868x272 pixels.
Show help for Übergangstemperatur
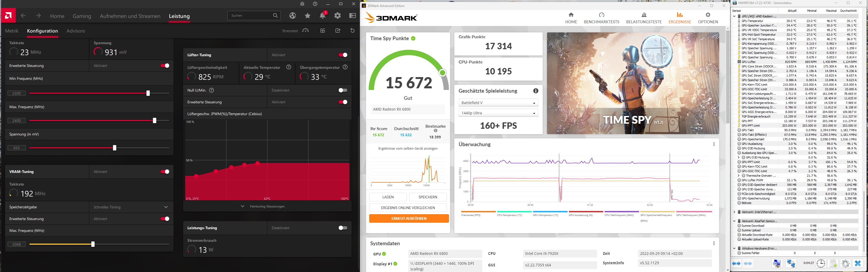coord(345,67)
